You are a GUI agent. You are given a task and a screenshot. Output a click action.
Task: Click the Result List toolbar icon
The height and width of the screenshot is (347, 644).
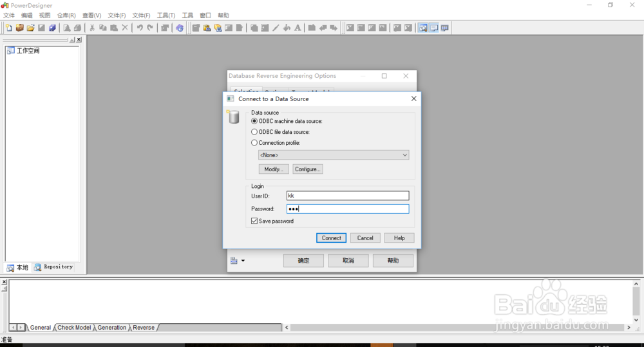pos(444,28)
